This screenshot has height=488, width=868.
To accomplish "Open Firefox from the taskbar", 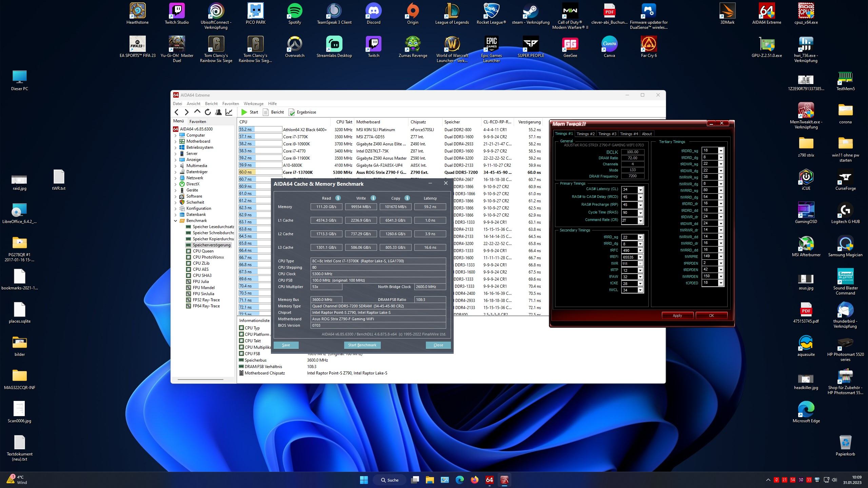I will click(x=474, y=480).
